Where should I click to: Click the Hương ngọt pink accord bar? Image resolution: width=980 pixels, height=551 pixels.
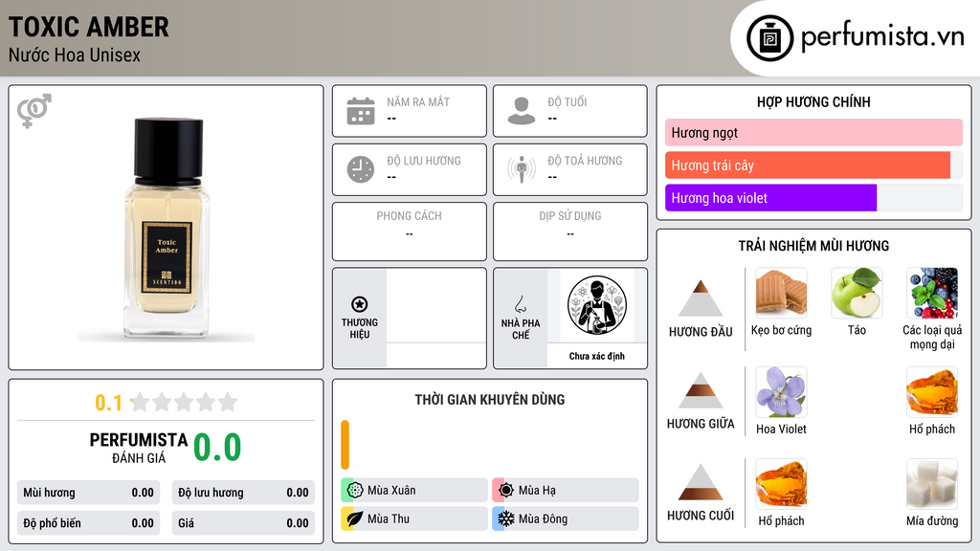pos(813,132)
